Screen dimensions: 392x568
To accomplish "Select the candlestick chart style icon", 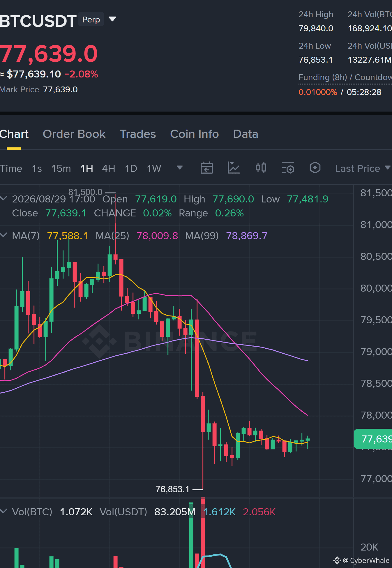I will pos(261,168).
